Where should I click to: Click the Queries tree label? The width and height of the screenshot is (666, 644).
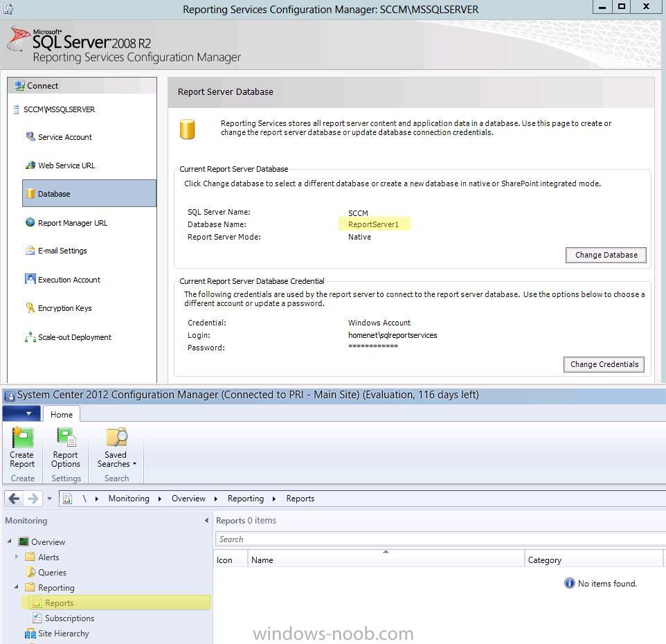point(52,572)
